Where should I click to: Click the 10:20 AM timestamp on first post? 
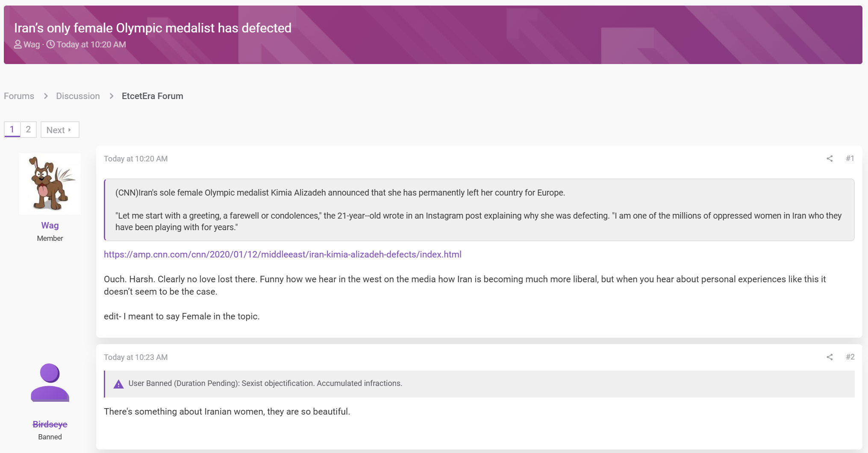(135, 159)
